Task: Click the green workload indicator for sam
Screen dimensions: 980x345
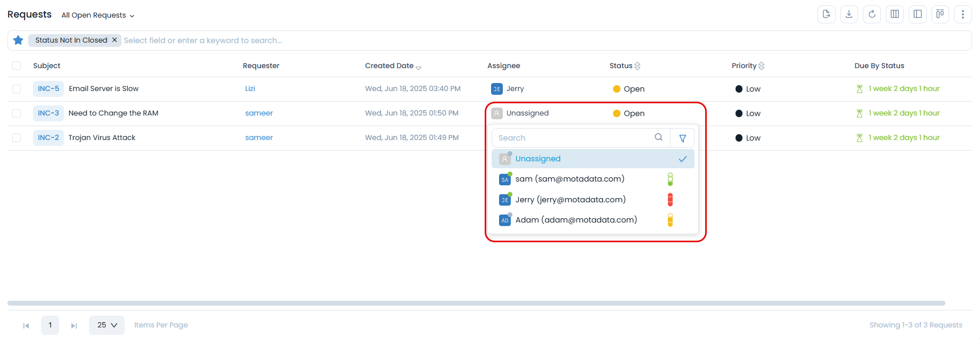Action: click(670, 179)
